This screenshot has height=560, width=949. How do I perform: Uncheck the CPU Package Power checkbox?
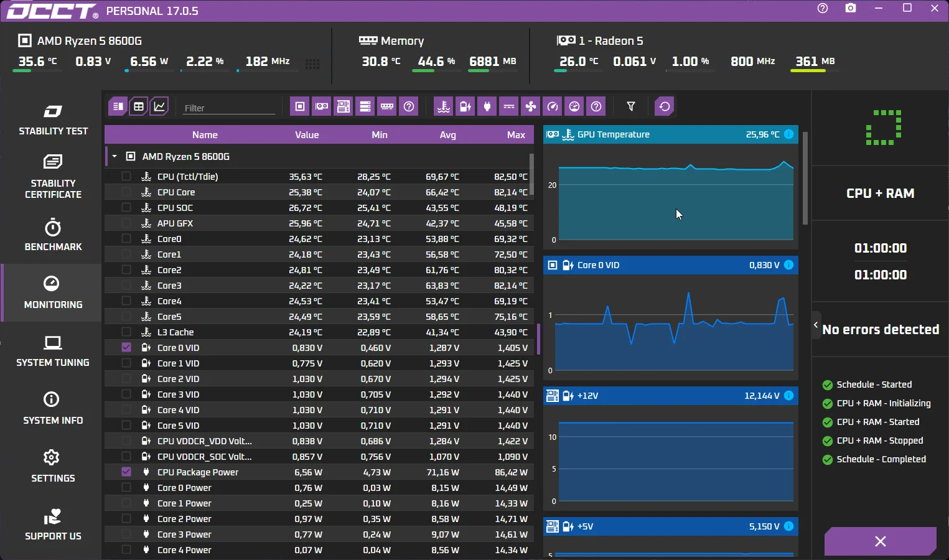pos(126,472)
